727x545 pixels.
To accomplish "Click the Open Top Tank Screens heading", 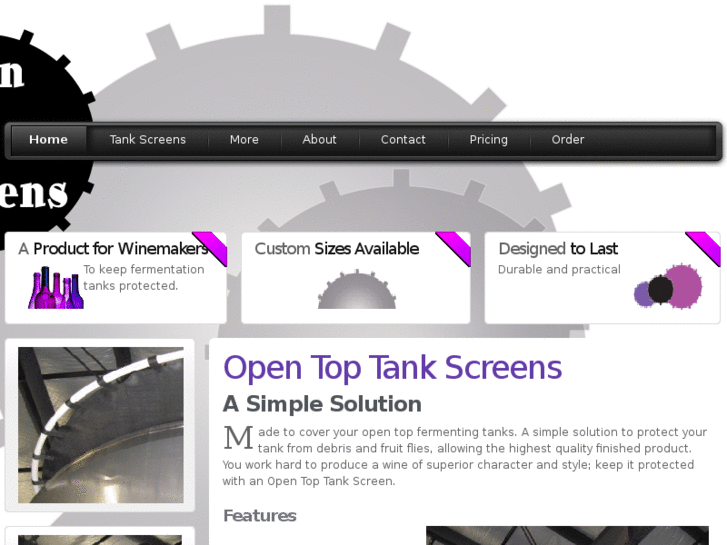I will click(x=392, y=367).
